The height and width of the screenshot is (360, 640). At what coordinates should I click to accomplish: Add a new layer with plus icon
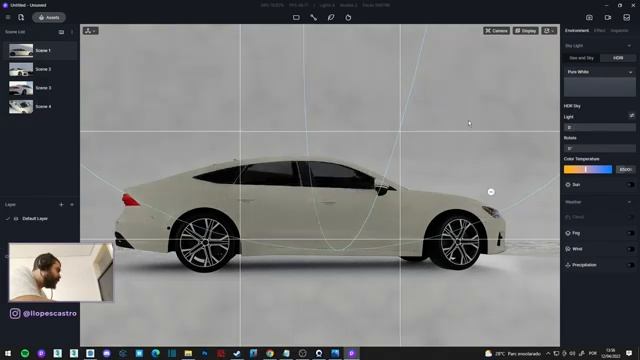tap(61, 204)
